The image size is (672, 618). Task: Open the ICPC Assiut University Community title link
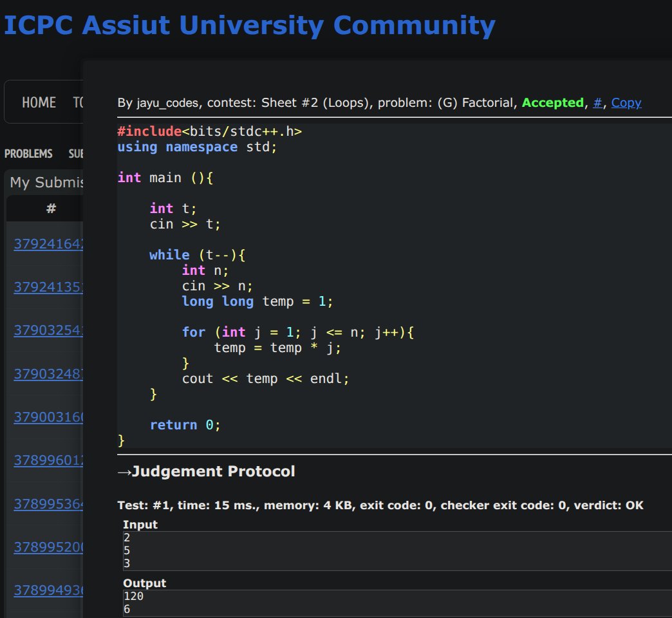tap(250, 25)
